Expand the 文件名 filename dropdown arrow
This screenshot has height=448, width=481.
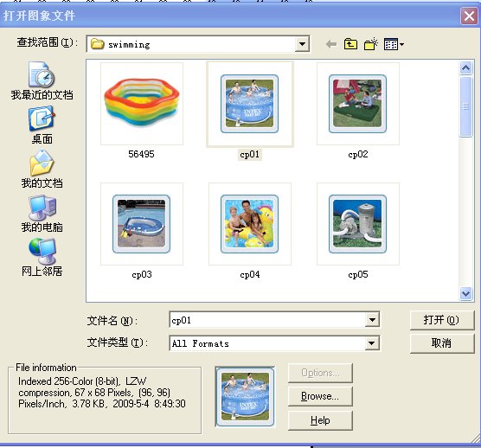coord(372,320)
